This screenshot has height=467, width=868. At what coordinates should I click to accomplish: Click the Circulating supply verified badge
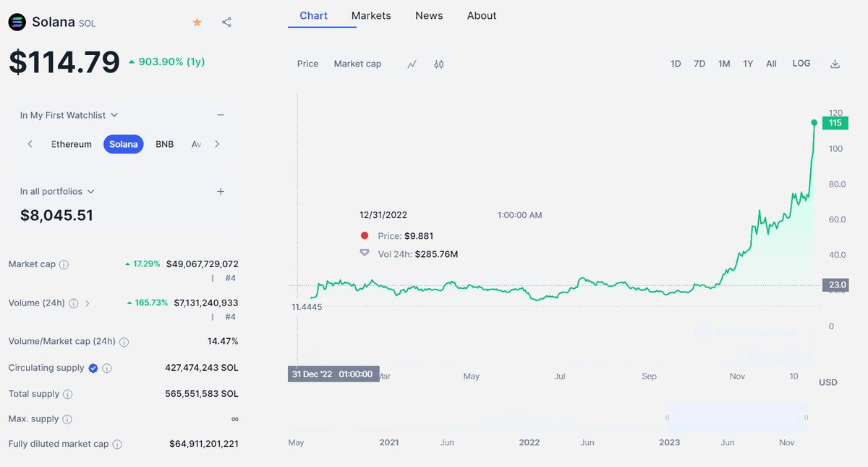(93, 369)
